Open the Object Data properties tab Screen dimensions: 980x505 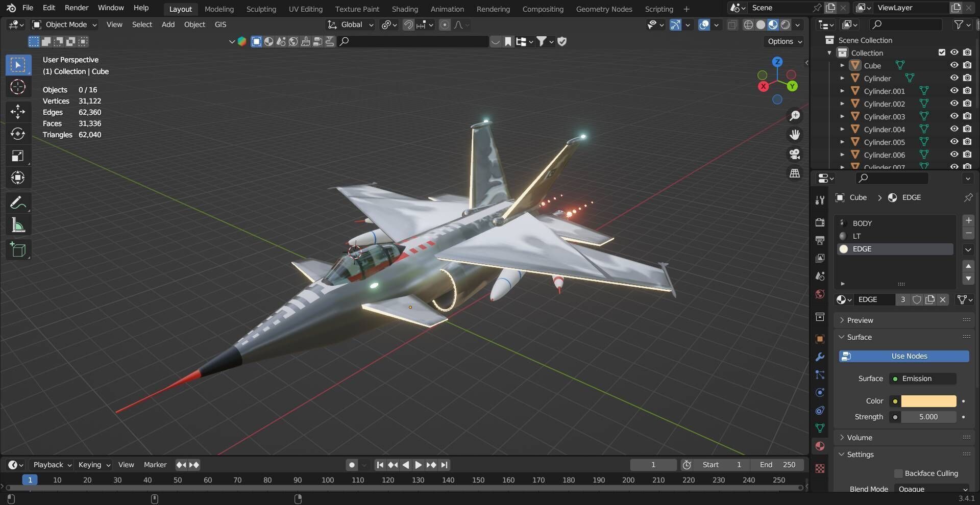(820, 428)
